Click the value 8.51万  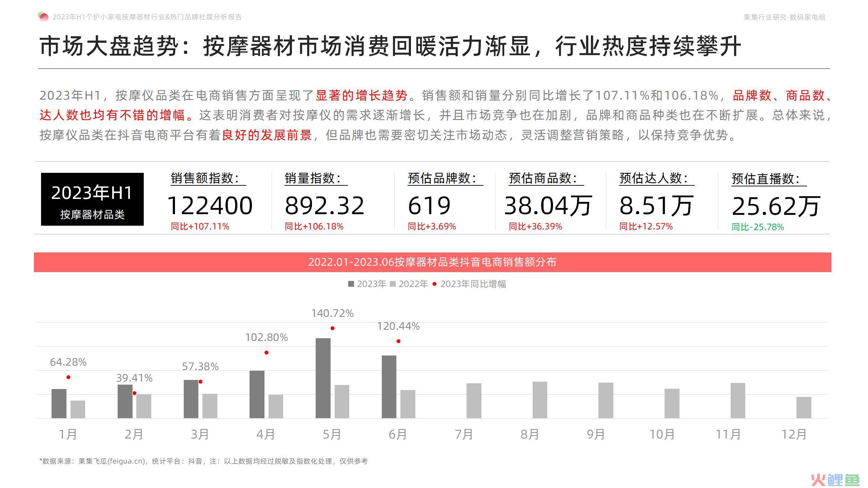click(656, 205)
